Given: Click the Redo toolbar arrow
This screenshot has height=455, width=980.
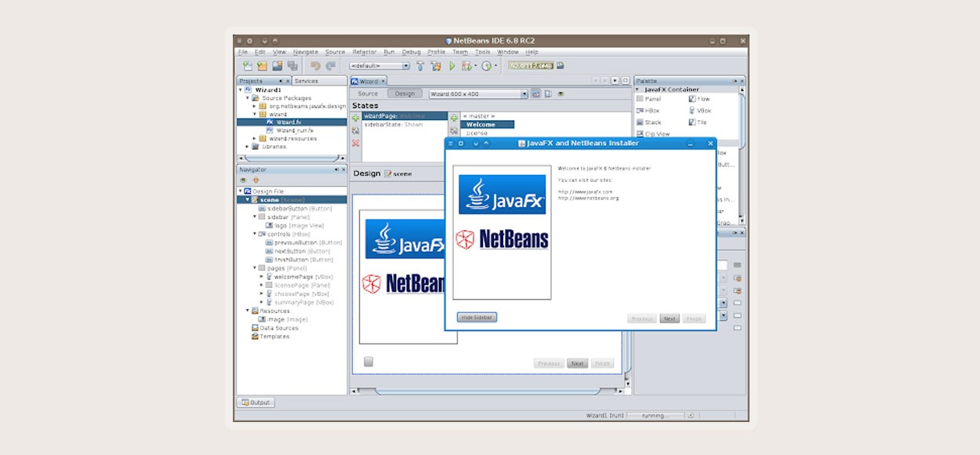Looking at the screenshot, I should 331,66.
